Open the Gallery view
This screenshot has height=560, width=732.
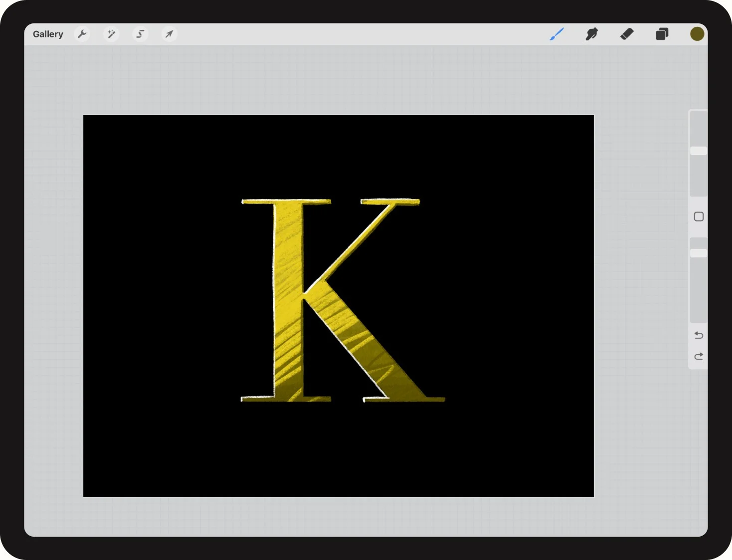click(x=48, y=34)
